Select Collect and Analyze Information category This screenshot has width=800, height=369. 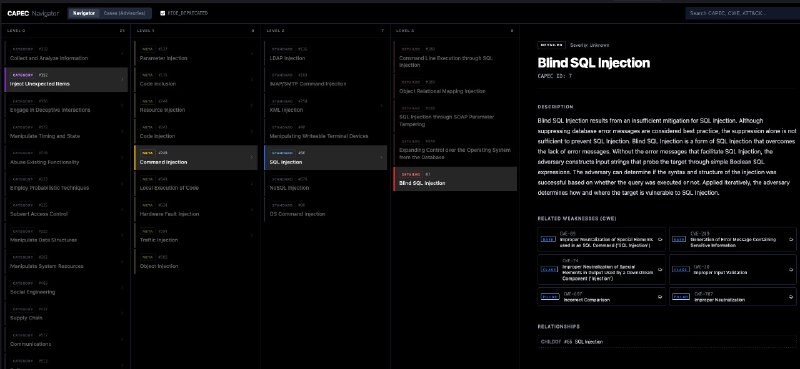pos(66,54)
